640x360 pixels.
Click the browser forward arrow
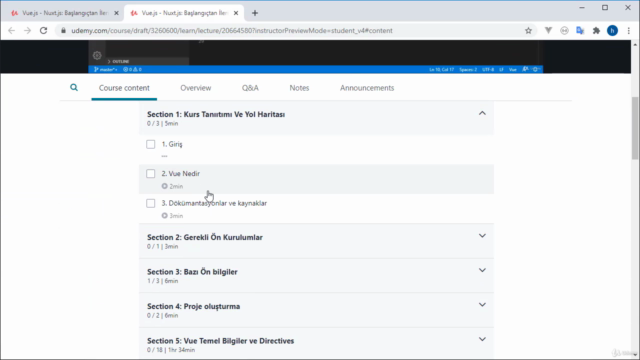27,31
